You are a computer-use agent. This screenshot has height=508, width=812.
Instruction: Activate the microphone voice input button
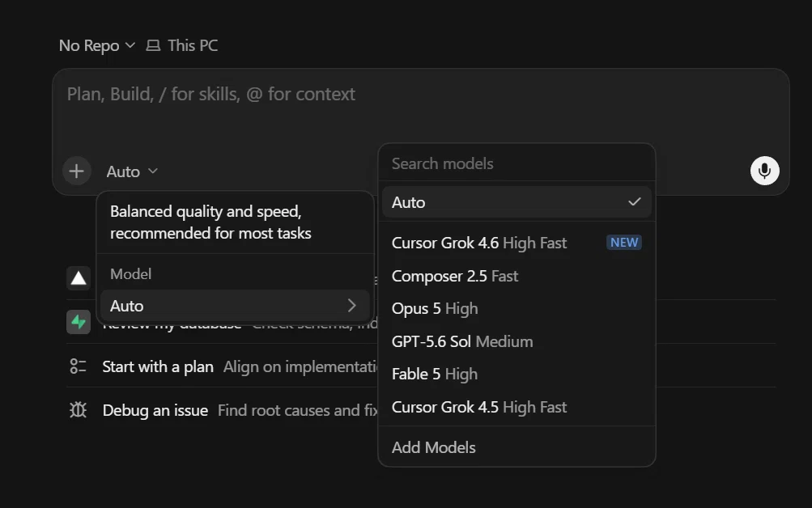pyautogui.click(x=764, y=171)
